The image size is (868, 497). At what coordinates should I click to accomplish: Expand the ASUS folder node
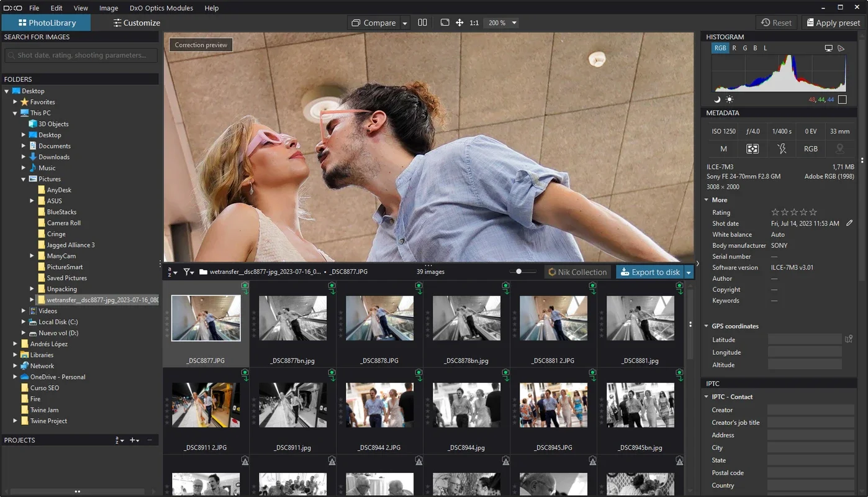click(32, 201)
